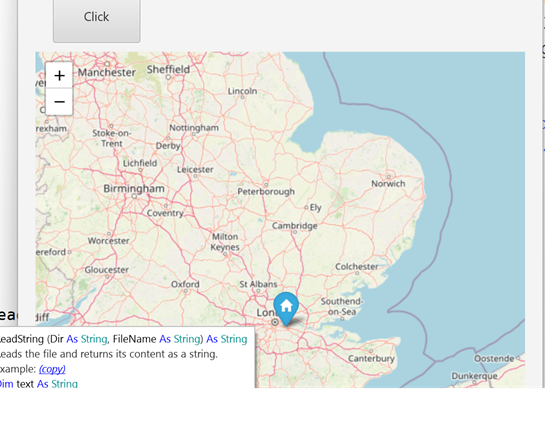Open the (copy) example link
This screenshot has width=545, height=435.
52,369
